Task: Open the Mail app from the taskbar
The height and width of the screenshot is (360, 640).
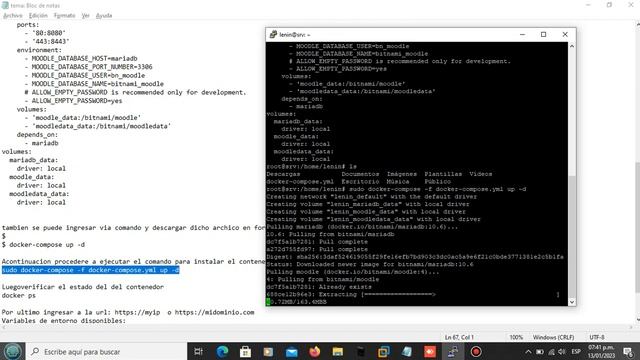Action: (x=291, y=351)
